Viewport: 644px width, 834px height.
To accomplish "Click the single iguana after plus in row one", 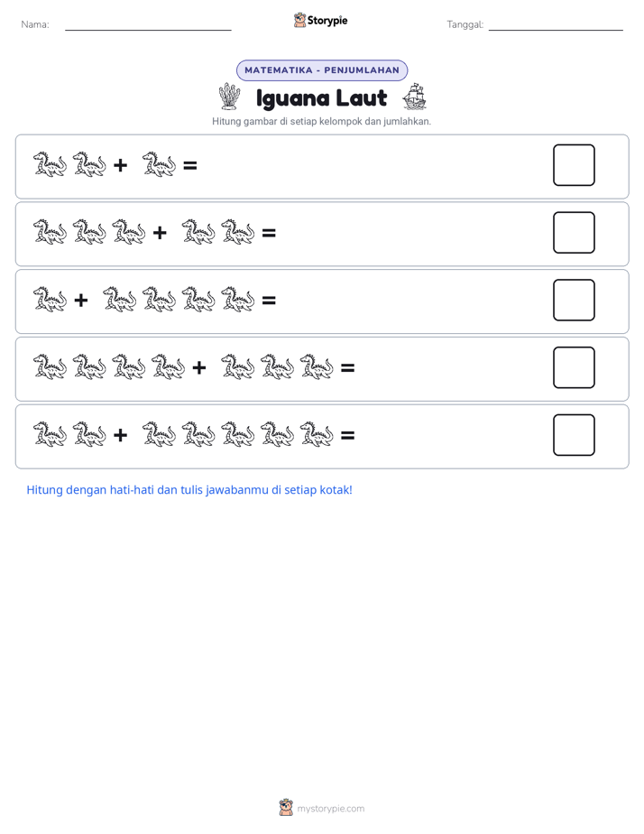I will (159, 164).
